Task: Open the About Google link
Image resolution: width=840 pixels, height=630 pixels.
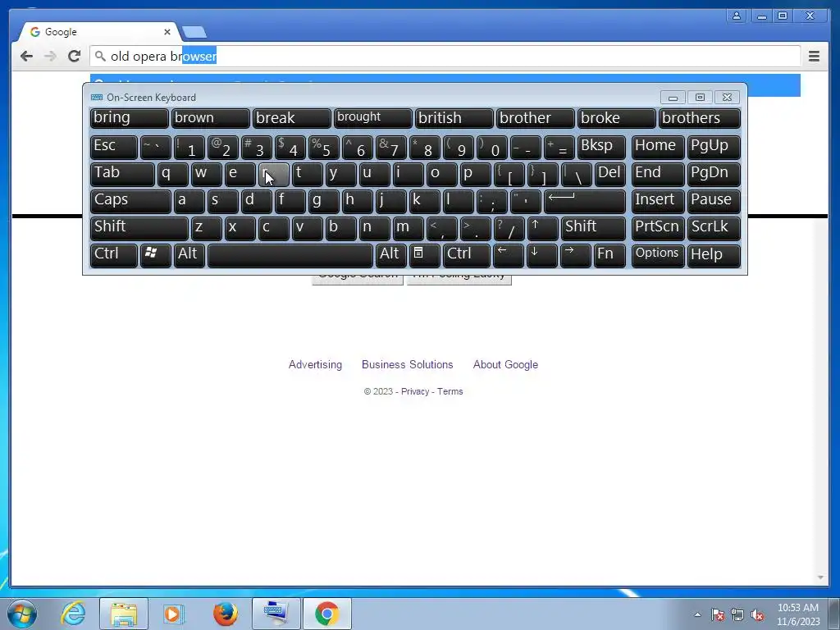Action: (x=505, y=364)
